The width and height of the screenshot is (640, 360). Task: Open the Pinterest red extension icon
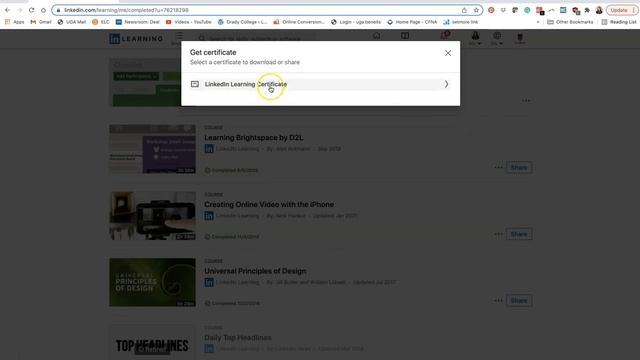point(491,10)
